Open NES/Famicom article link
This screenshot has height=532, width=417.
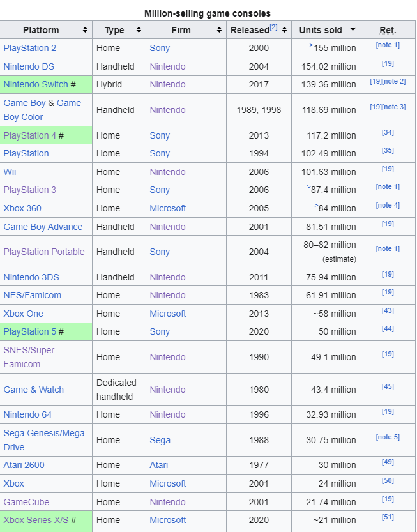point(32,295)
